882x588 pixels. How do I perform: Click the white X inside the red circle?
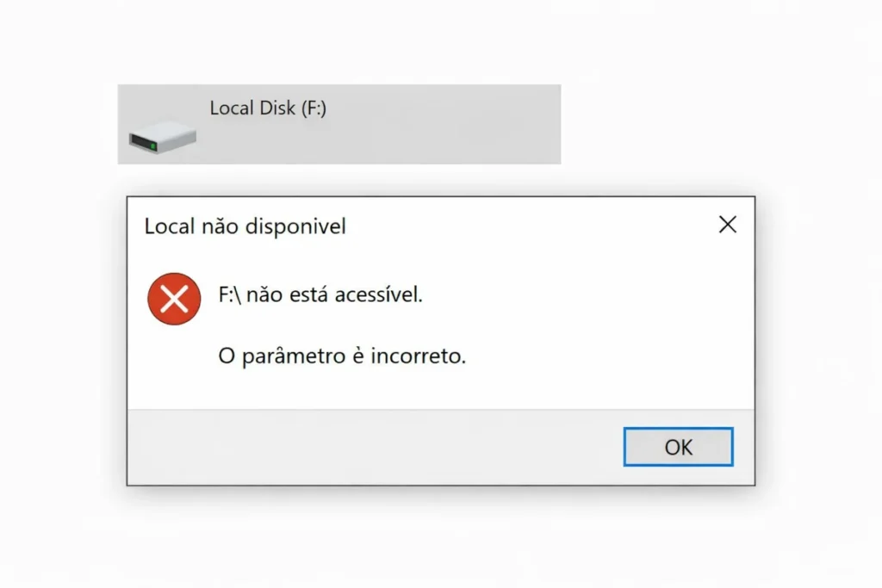click(x=174, y=299)
